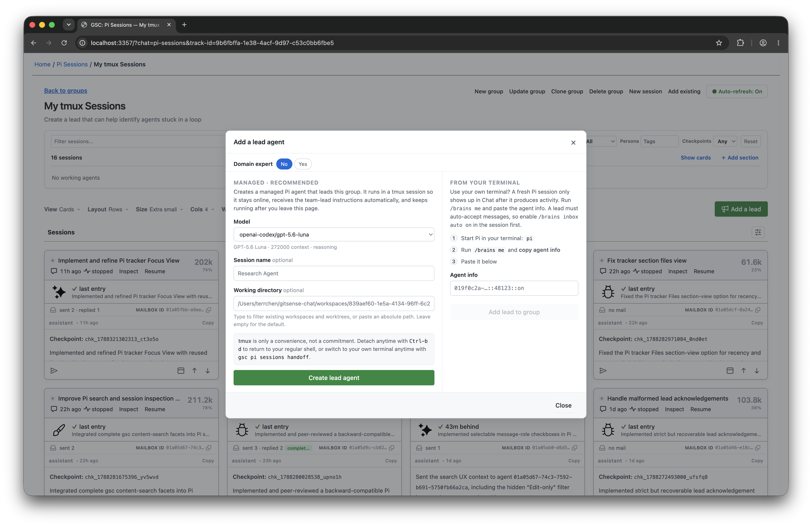Open the Layout Rows dropdown
The height and width of the screenshot is (527, 812).
108,209
